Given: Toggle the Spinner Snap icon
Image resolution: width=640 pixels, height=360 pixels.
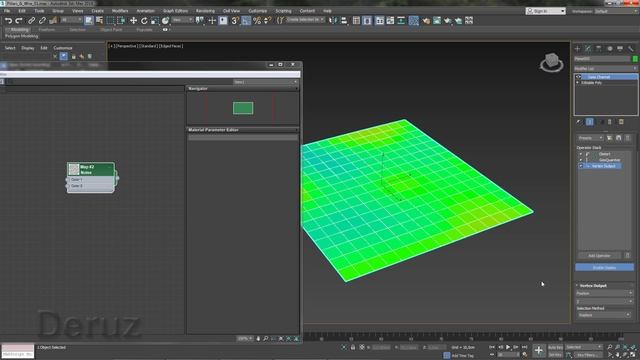Looking at the screenshot, I should coord(268,20).
